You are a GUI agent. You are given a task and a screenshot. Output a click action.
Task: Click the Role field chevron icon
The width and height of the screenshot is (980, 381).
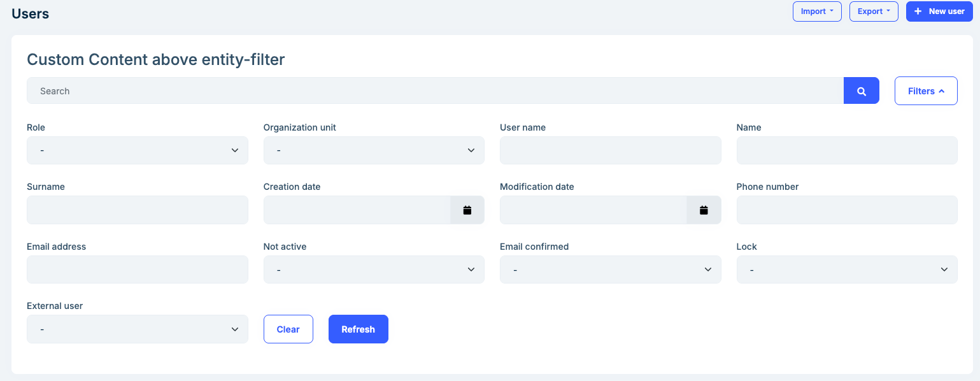[236, 150]
